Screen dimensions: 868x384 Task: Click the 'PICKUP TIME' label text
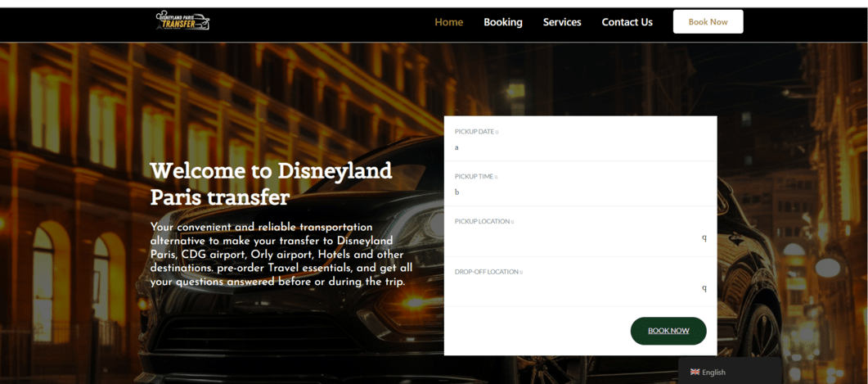point(474,177)
